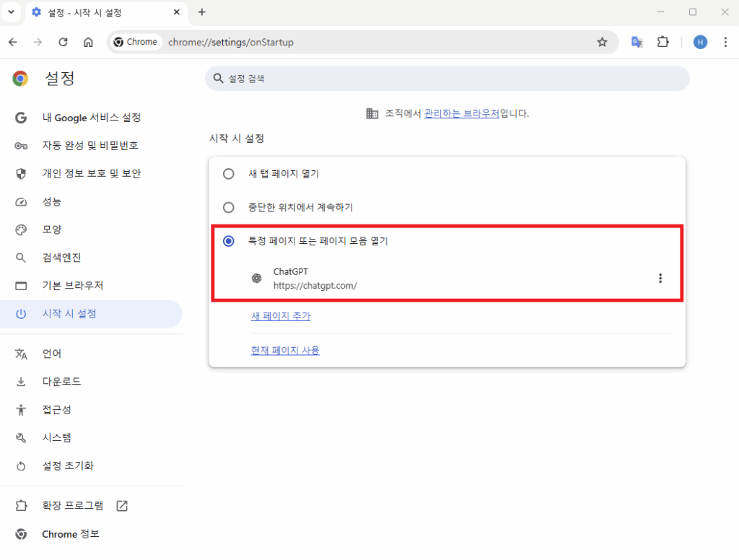Viewport: 739px width, 560px height.
Task: Open the 모양 (Appearance) settings section
Action: pos(51,229)
